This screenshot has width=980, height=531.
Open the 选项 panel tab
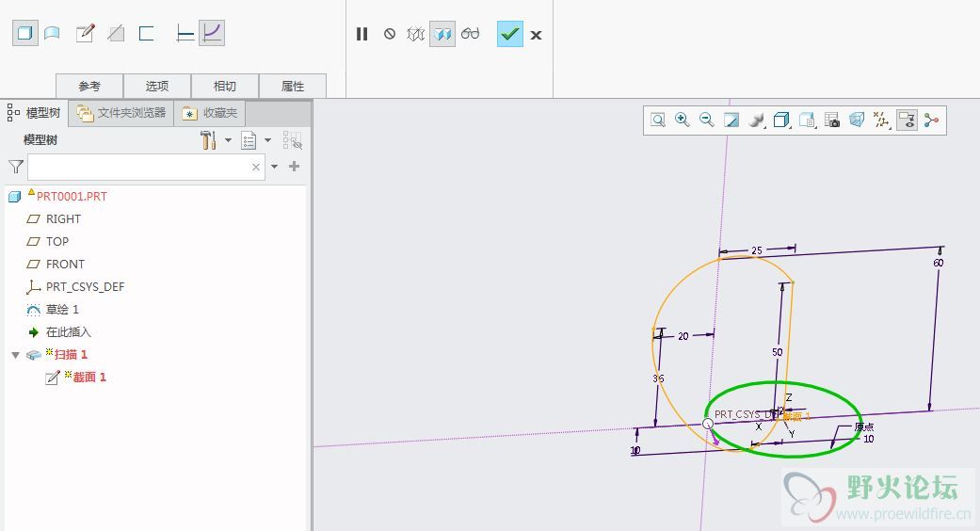(x=157, y=87)
